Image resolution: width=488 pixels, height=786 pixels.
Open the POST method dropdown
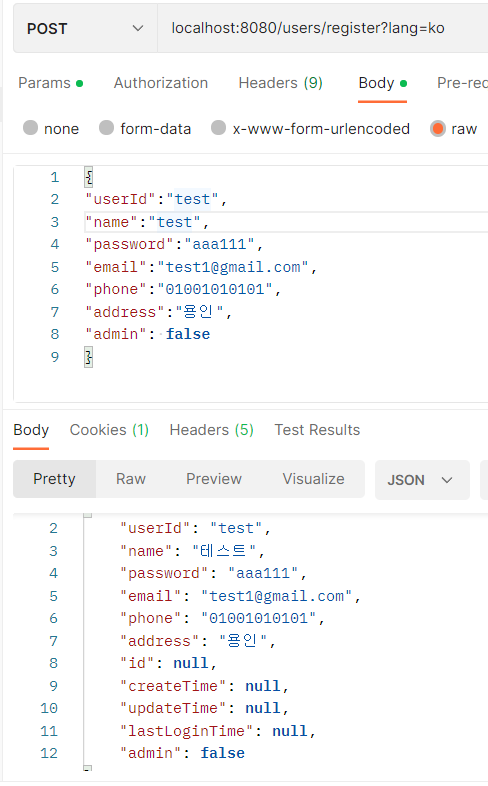pos(85,29)
